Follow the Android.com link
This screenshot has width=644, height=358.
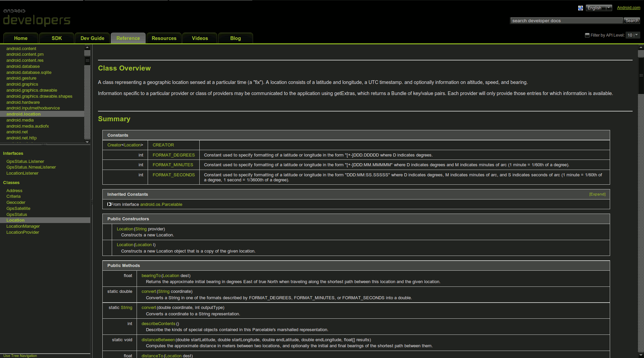(x=628, y=8)
